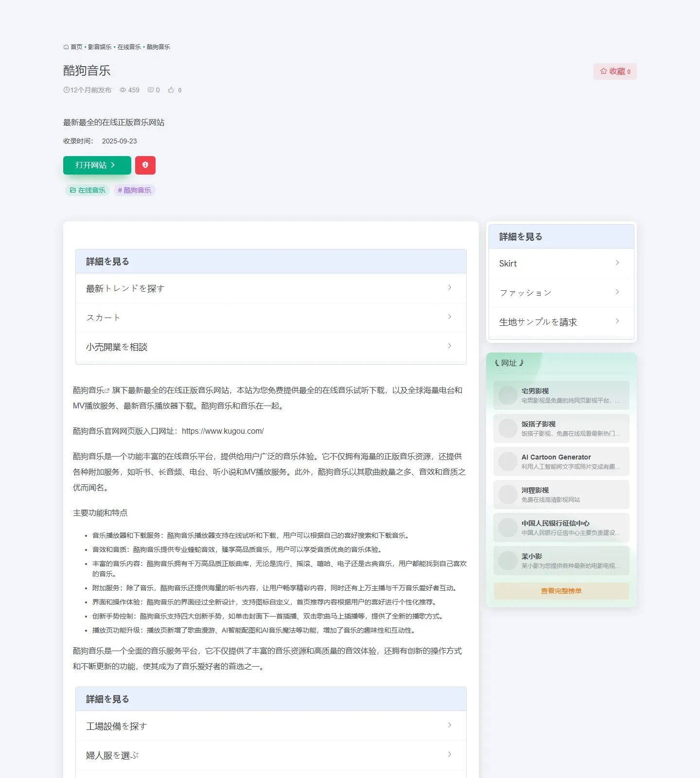700x778 pixels.
Task: Click chevron beside ファッション
Action: coord(617,292)
